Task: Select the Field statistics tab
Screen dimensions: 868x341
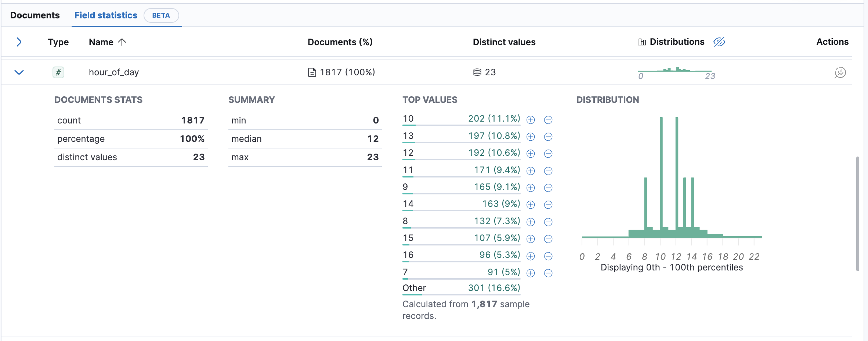Action: click(x=106, y=15)
